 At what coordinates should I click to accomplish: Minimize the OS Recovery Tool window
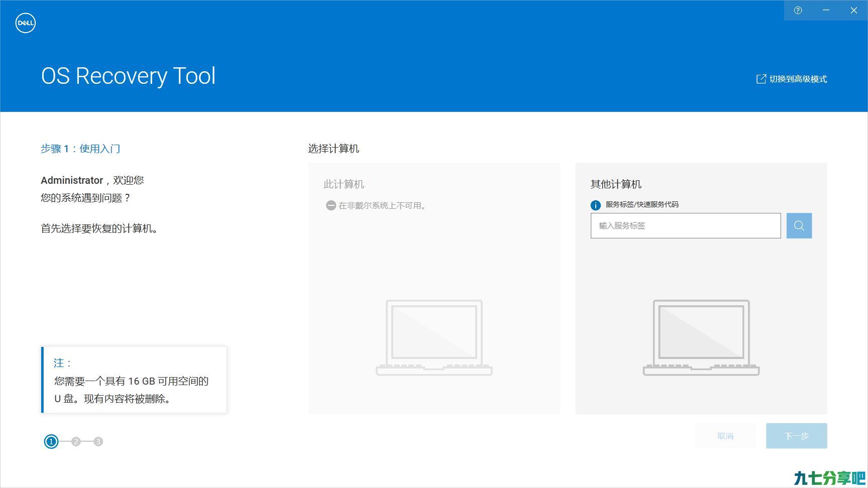(826, 10)
